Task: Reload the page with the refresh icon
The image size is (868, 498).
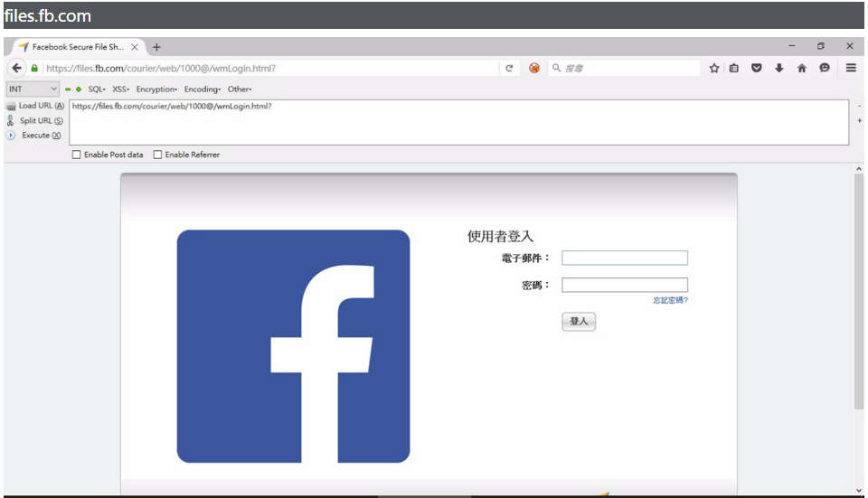Action: [x=509, y=68]
